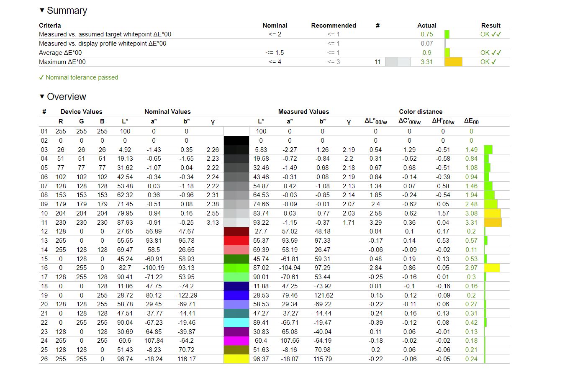Click the orange ΔE bar in row 11

(493, 223)
